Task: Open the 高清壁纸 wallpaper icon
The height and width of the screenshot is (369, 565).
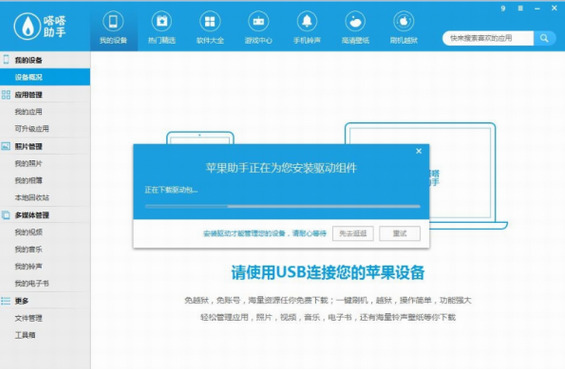Action: coord(355,22)
